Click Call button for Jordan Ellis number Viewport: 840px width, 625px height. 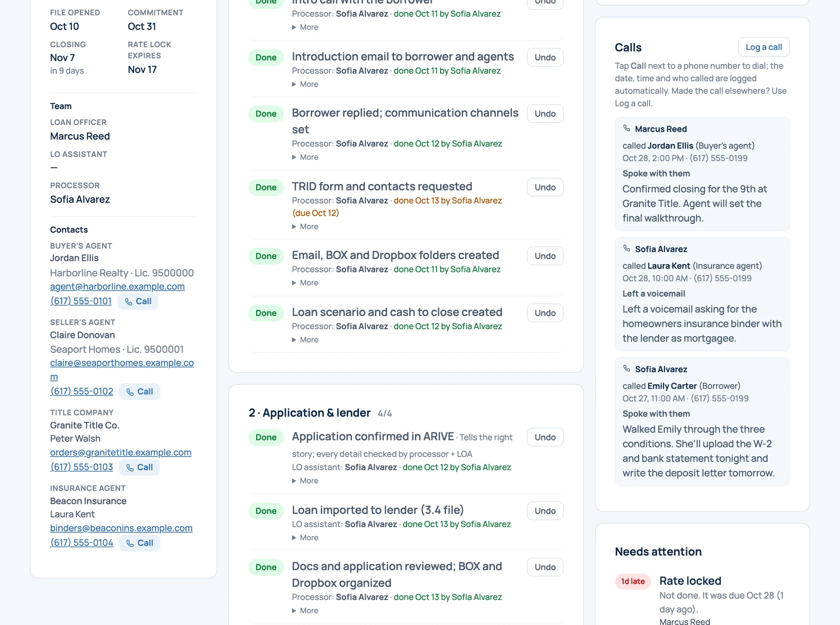pyautogui.click(x=138, y=301)
